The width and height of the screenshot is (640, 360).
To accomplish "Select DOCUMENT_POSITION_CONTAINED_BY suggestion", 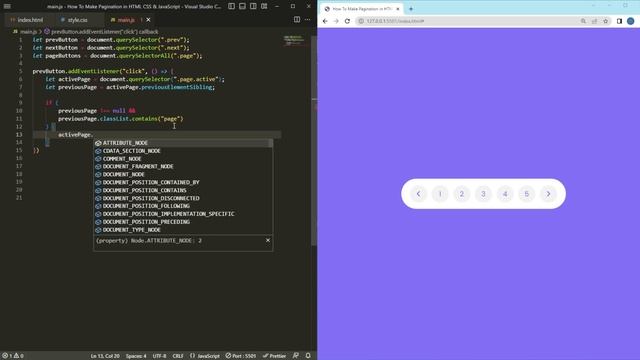I will pyautogui.click(x=183, y=182).
